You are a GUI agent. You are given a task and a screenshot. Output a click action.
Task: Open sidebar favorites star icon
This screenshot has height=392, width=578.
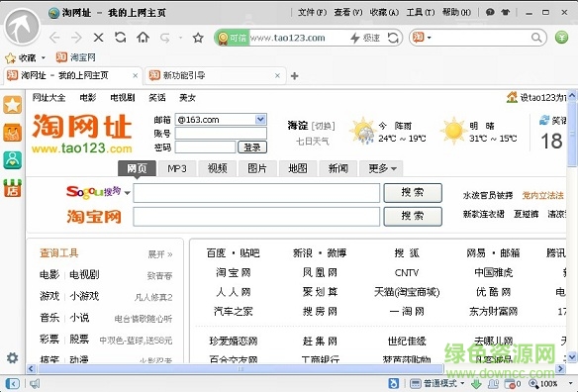(x=12, y=106)
